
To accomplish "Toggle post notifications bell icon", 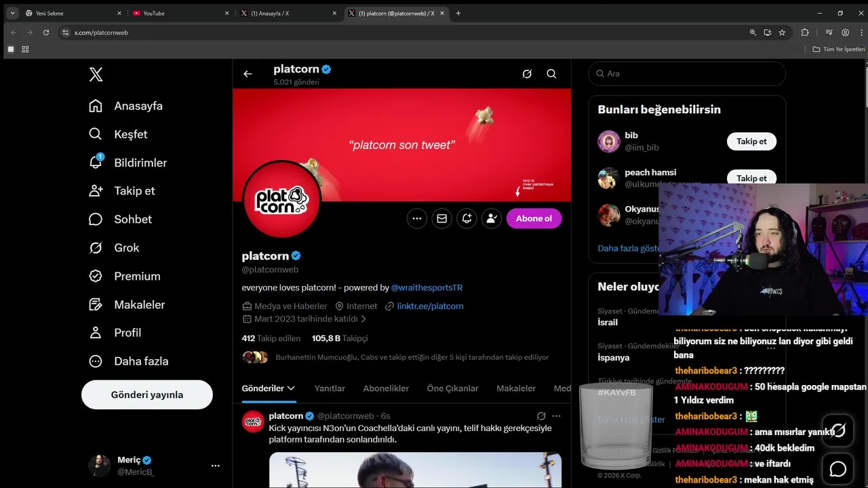I will coord(467,218).
